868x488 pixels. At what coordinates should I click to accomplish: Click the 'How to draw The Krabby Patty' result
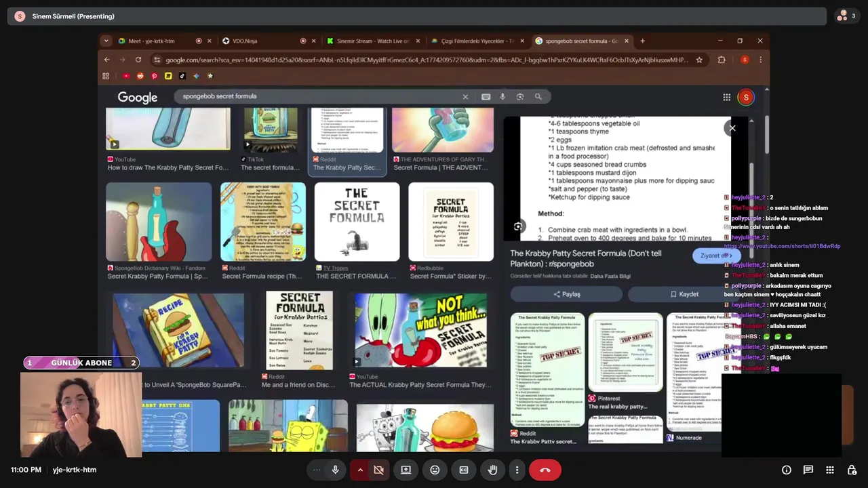(167, 167)
